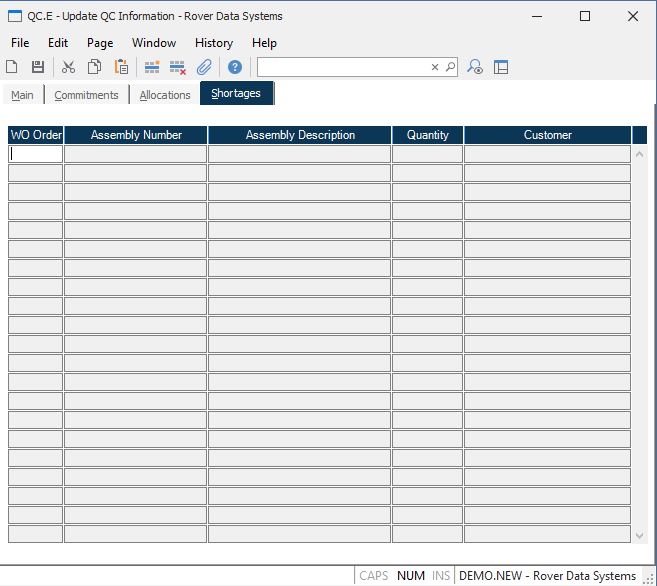
Task: Clear the toolbar search box with the X
Action: pos(435,67)
